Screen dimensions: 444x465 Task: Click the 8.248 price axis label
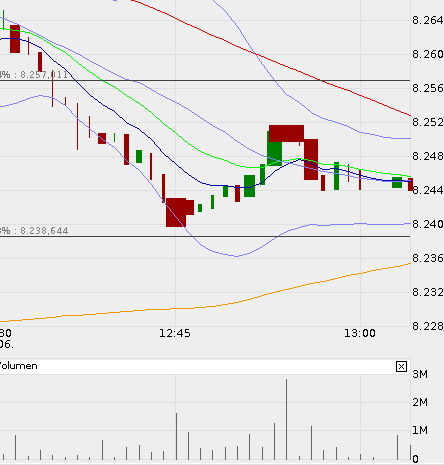[x=428, y=156]
